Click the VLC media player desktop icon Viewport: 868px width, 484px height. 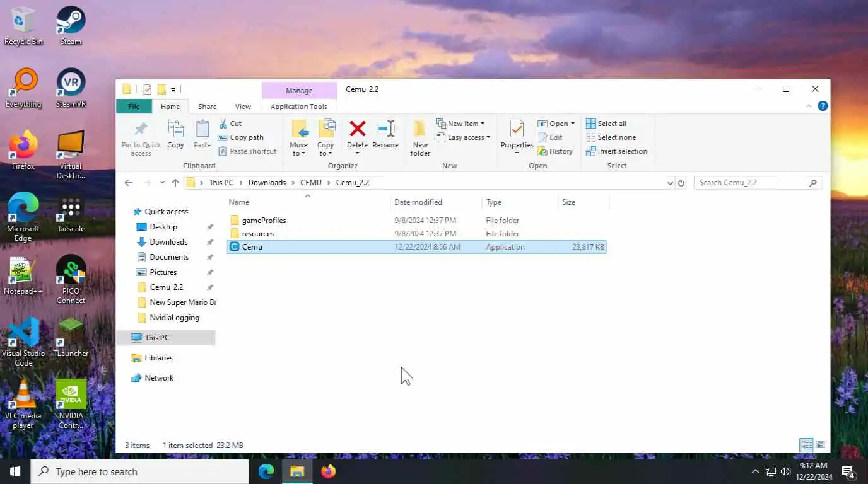[x=23, y=405]
